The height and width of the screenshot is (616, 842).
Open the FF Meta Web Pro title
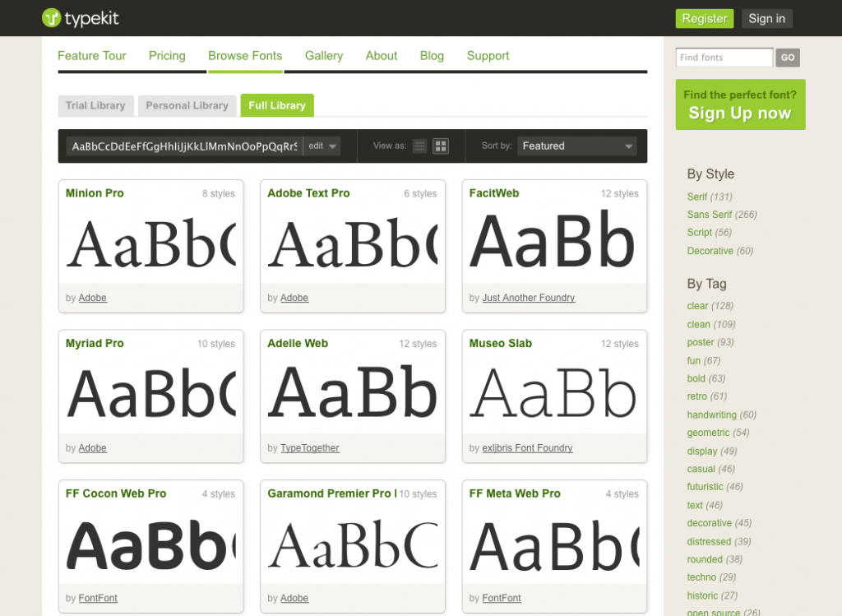[x=515, y=493]
